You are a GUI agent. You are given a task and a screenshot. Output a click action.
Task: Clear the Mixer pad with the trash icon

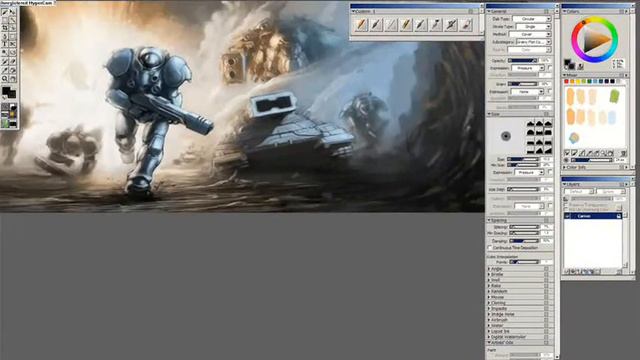623,153
